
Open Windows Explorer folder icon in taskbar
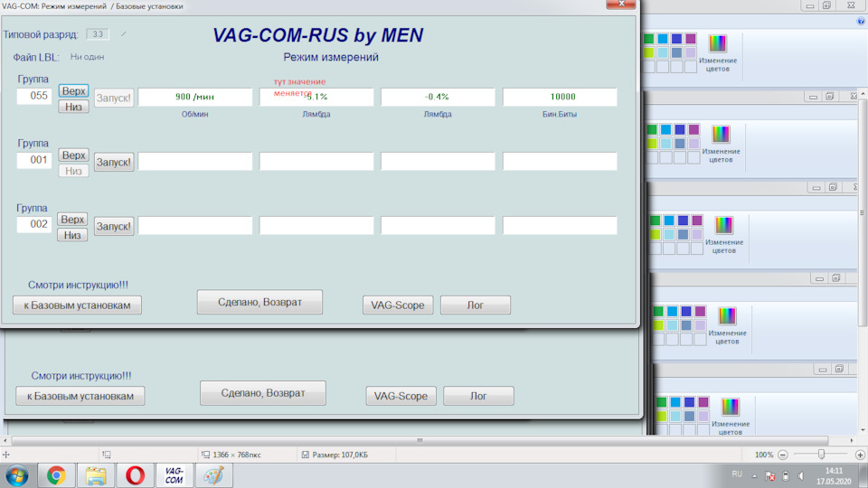[96, 476]
